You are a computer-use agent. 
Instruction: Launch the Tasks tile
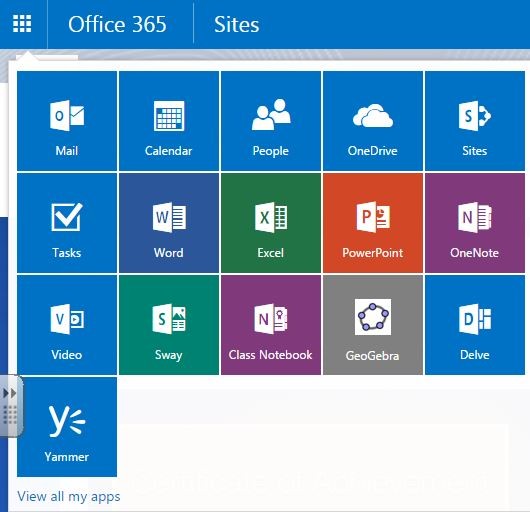(67, 223)
